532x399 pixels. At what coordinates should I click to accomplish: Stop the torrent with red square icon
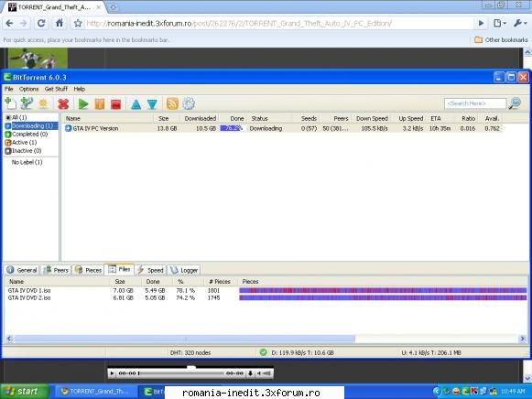pyautogui.click(x=116, y=103)
